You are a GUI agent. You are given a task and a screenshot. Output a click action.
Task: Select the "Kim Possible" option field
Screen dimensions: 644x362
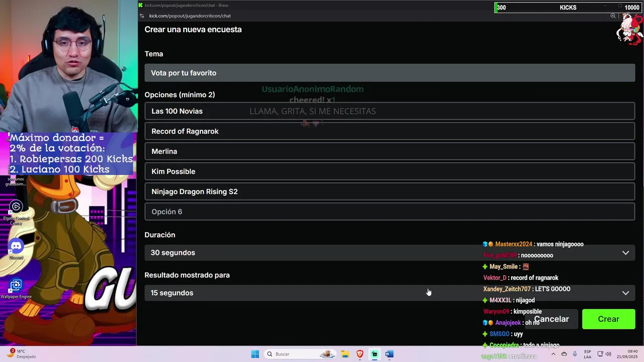(x=389, y=171)
